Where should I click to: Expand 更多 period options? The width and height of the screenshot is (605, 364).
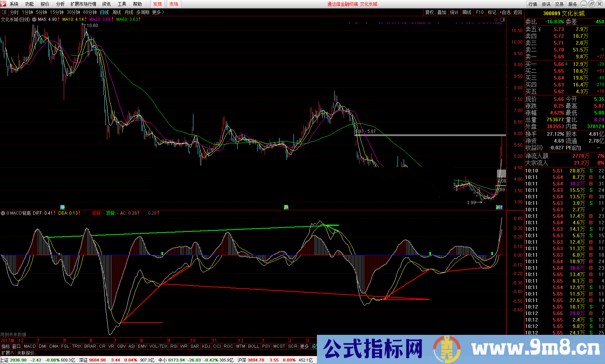[x=158, y=12]
